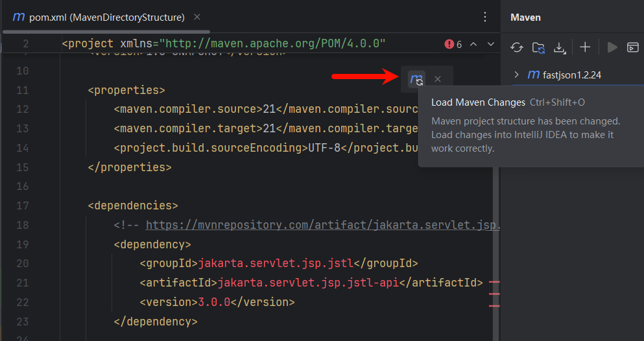
Task: Click maven.compiler.source value 21
Action: click(269, 109)
